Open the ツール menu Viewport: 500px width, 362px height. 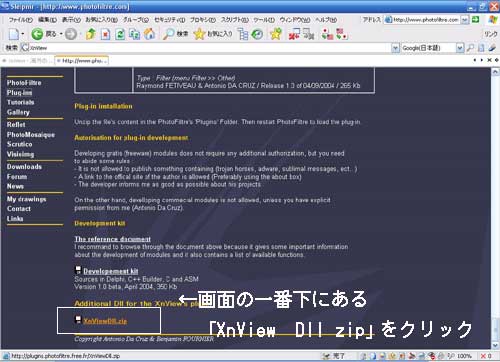[x=264, y=20]
